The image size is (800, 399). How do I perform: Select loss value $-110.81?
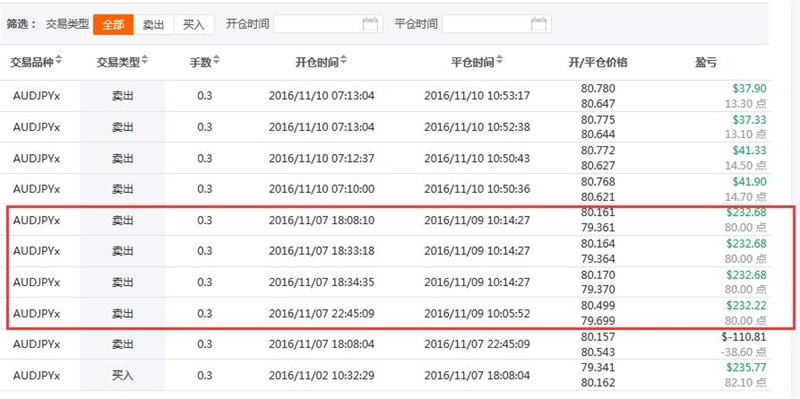click(744, 337)
